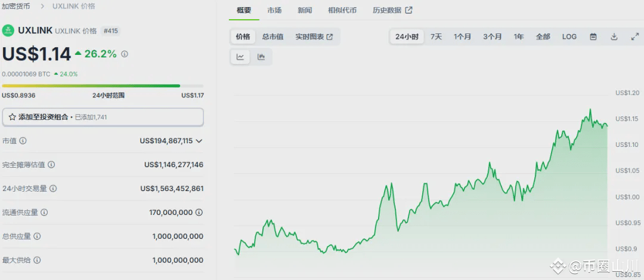Click external link icon on 实时图表
The image size is (644, 280).
330,37
